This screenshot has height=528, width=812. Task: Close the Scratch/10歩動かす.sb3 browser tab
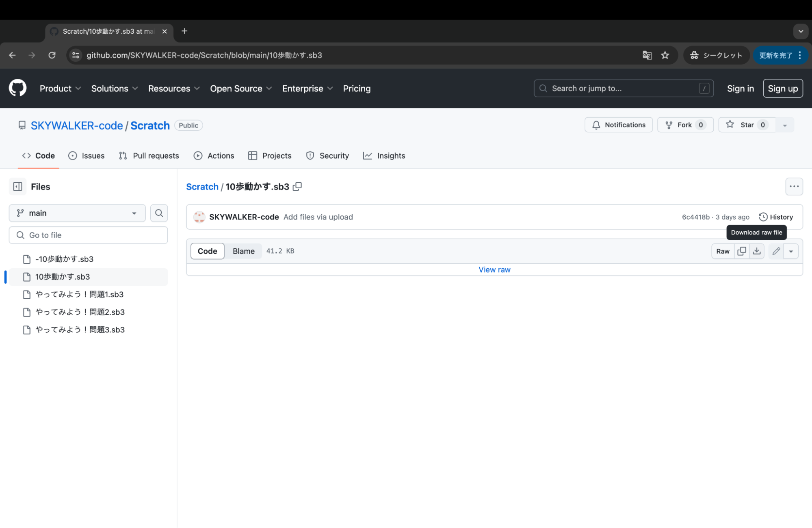coord(165,31)
